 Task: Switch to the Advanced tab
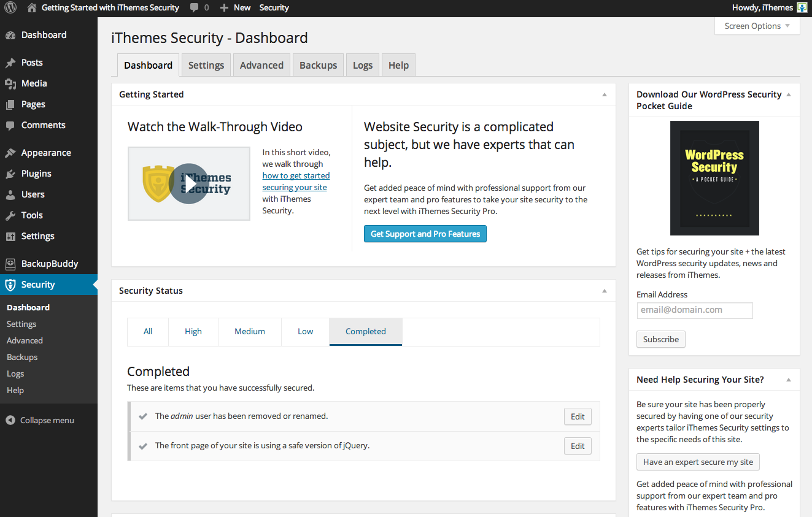point(261,65)
